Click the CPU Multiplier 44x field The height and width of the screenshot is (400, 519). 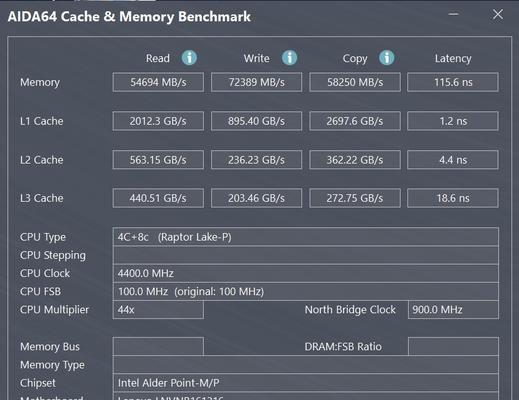click(x=158, y=310)
